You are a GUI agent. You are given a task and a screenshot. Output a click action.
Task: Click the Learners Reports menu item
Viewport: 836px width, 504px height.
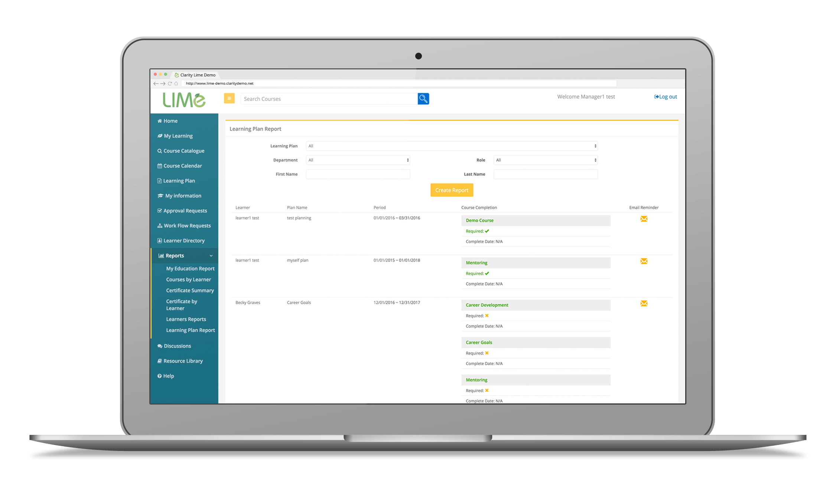[185, 319]
